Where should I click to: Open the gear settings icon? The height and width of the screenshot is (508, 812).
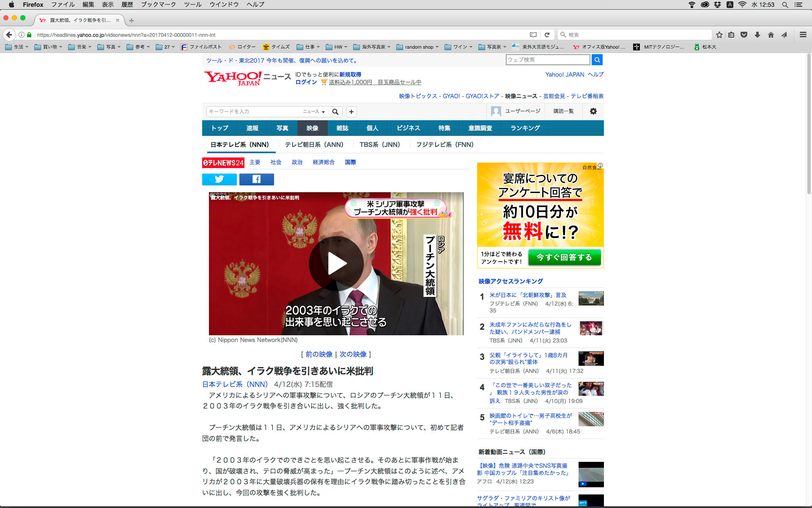coord(593,111)
